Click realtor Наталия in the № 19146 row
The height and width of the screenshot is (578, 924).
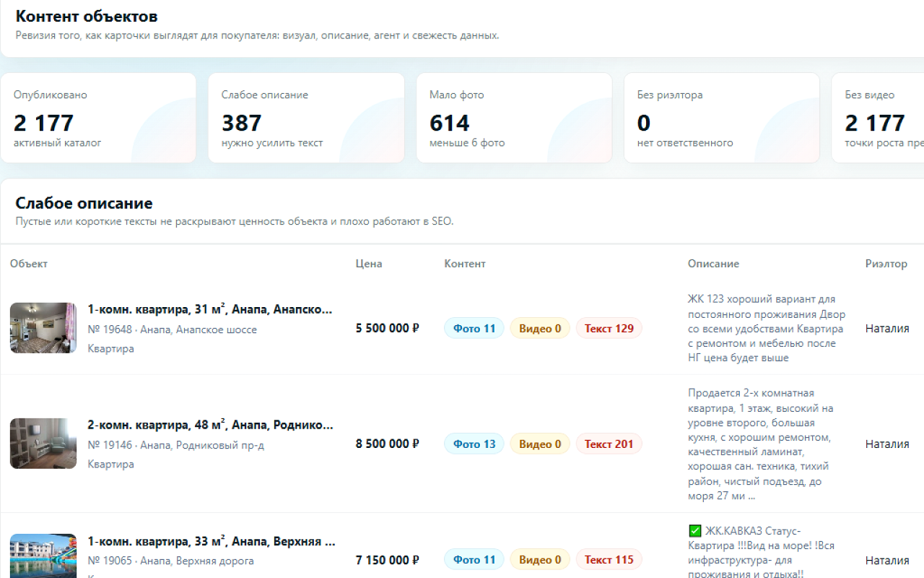pyautogui.click(x=887, y=444)
